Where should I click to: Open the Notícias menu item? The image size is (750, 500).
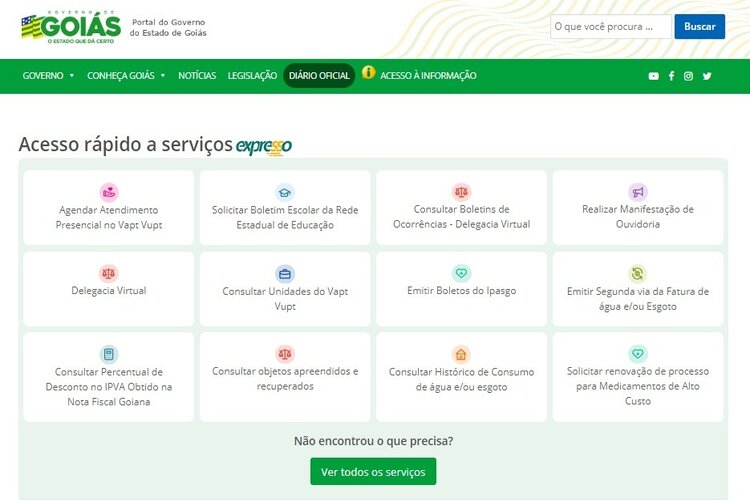pyautogui.click(x=197, y=76)
